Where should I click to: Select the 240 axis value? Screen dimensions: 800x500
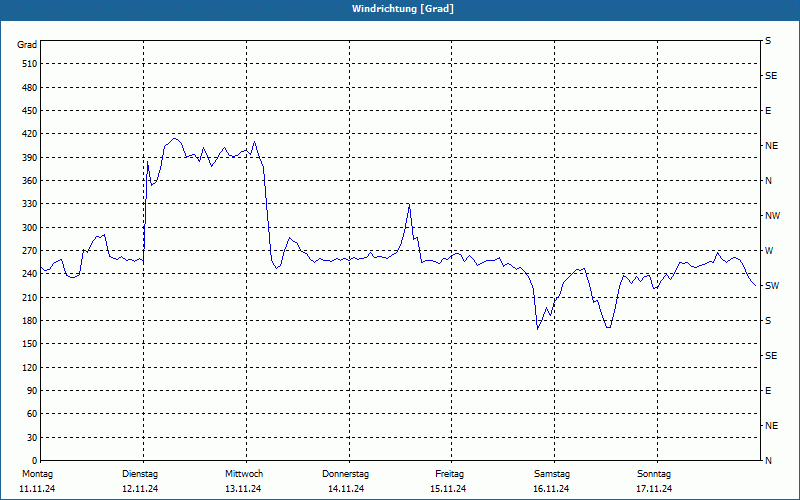point(30,274)
